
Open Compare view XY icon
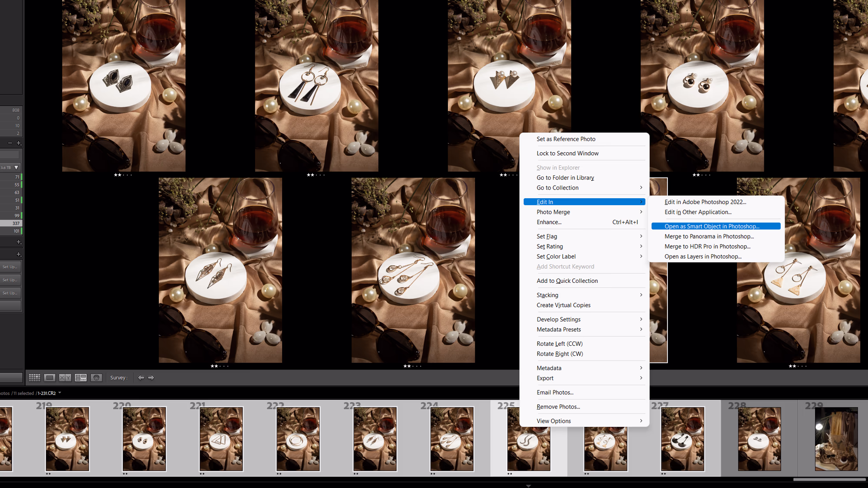click(x=65, y=378)
